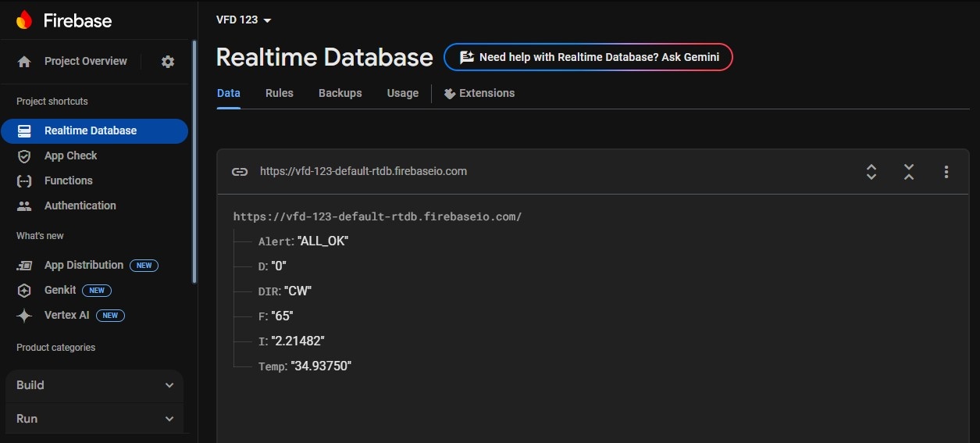Open the VFD 123 project dropdown

244,20
